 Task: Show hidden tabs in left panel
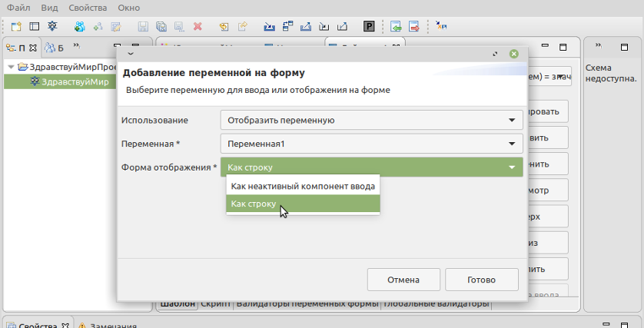[77, 46]
